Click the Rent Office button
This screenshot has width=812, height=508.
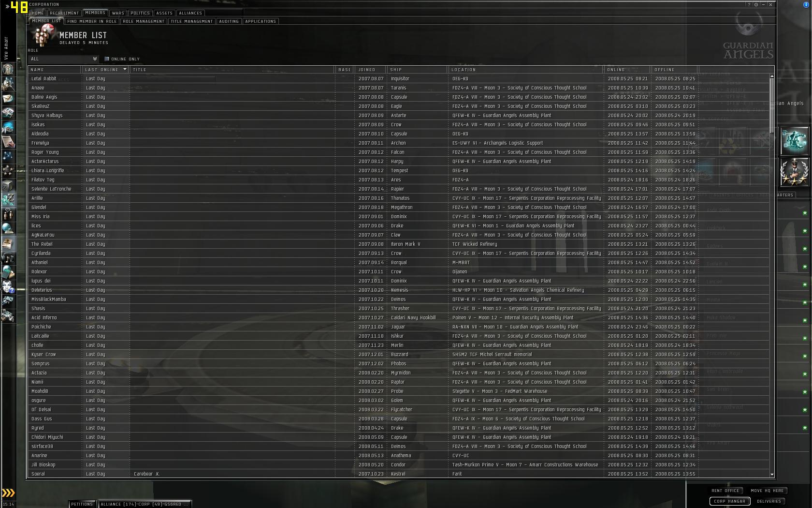pos(725,491)
